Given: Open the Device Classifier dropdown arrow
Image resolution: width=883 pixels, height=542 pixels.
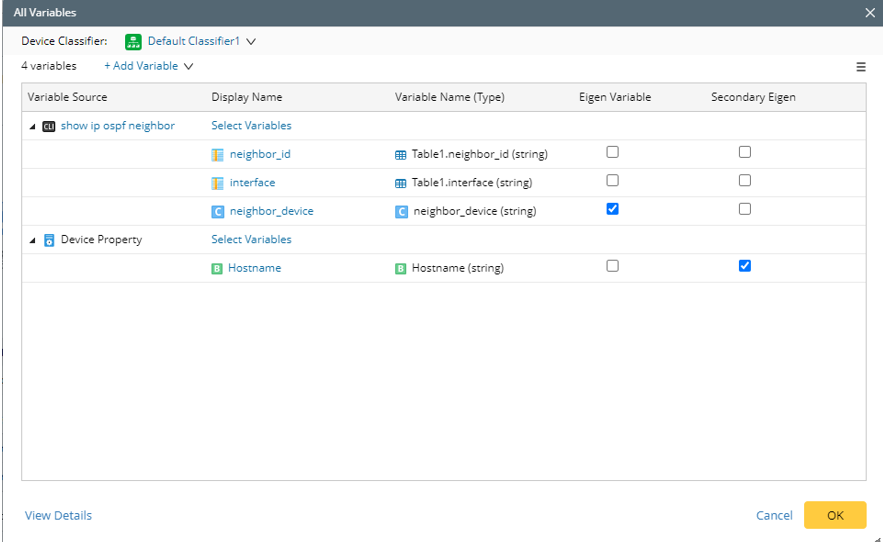Looking at the screenshot, I should pos(251,42).
